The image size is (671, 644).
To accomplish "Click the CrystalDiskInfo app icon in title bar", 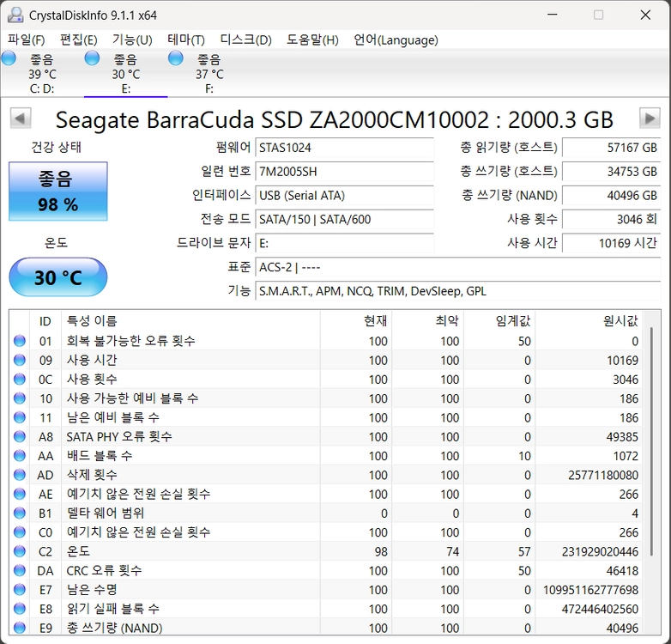I will [15, 15].
